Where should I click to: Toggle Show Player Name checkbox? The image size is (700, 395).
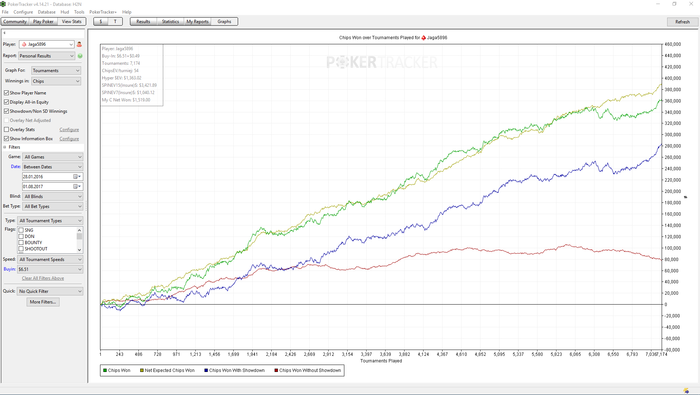6,93
